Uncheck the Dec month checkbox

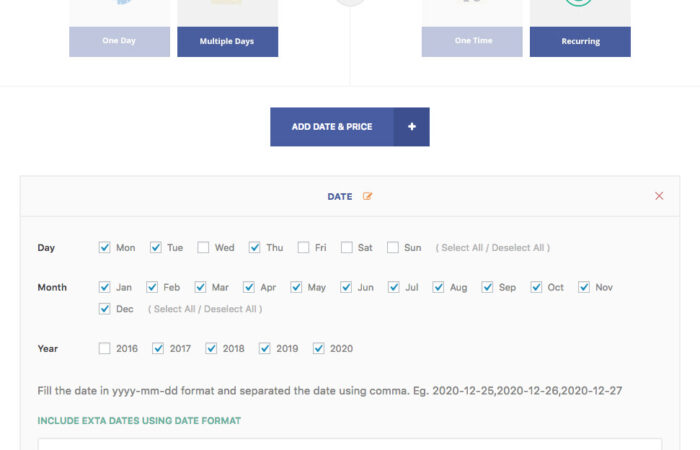pyautogui.click(x=105, y=309)
